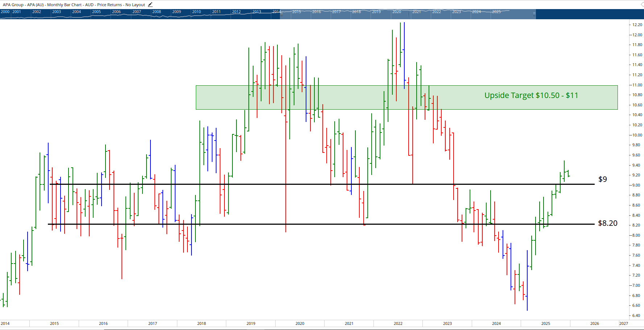Click the pencil edit icon beside chart title
The image size is (644, 330).
pyautogui.click(x=150, y=5)
